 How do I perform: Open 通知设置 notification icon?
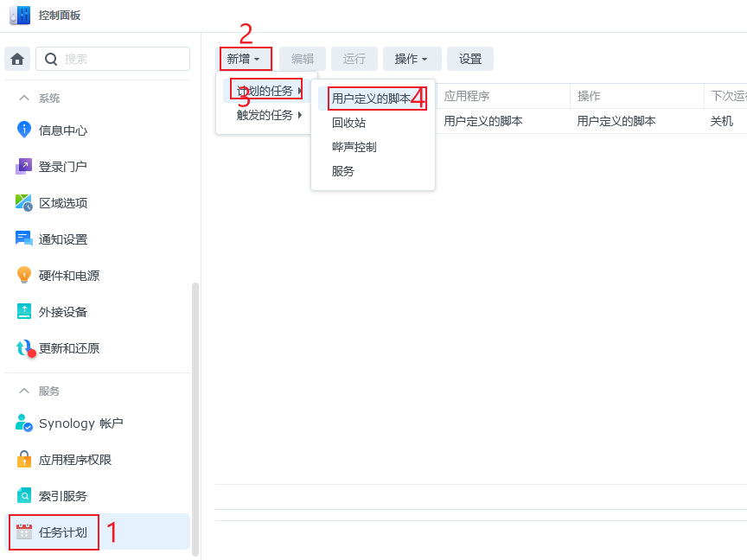pyautogui.click(x=24, y=239)
